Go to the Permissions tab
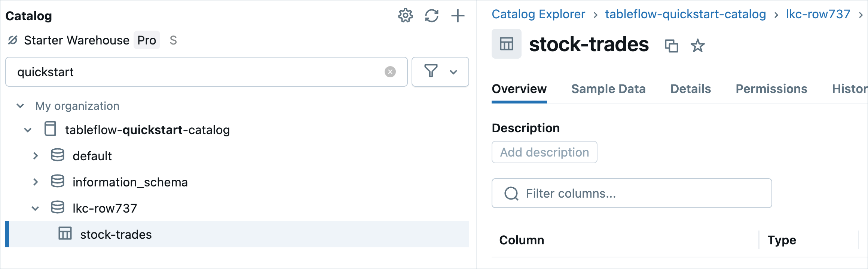The image size is (868, 269). click(x=771, y=89)
